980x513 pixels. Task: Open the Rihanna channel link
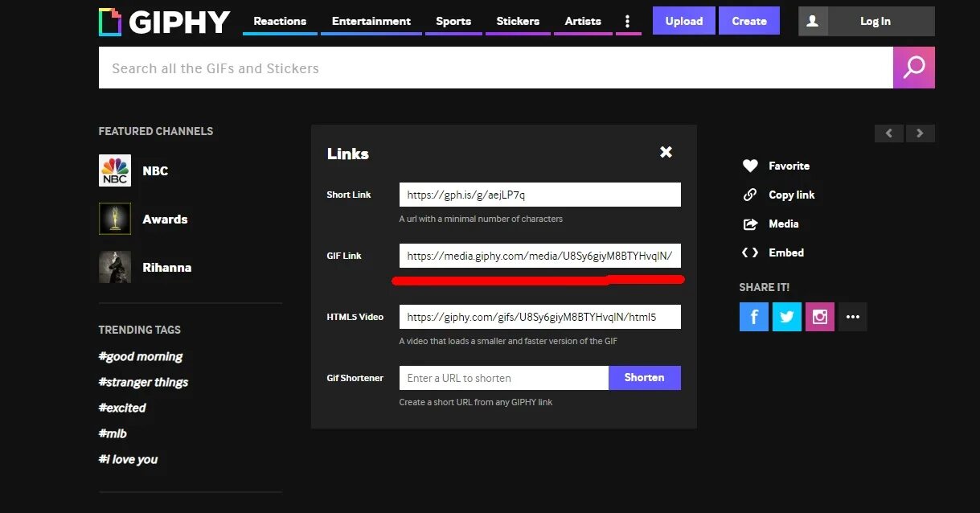click(x=167, y=267)
